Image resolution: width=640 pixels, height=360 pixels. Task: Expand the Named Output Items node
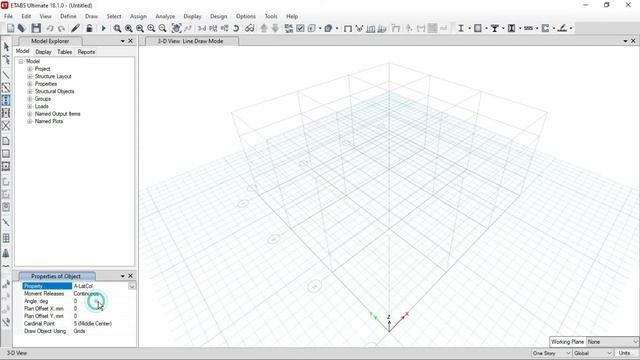[29, 114]
